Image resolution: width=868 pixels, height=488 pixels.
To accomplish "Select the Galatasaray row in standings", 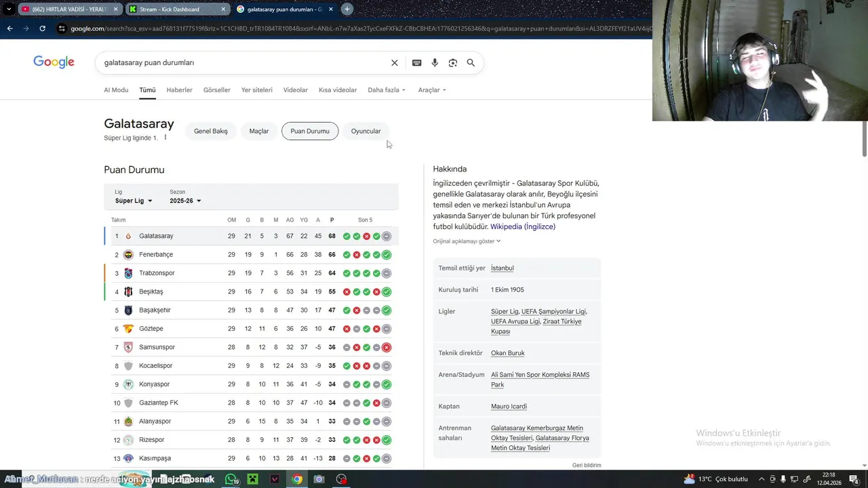I will coord(252,236).
